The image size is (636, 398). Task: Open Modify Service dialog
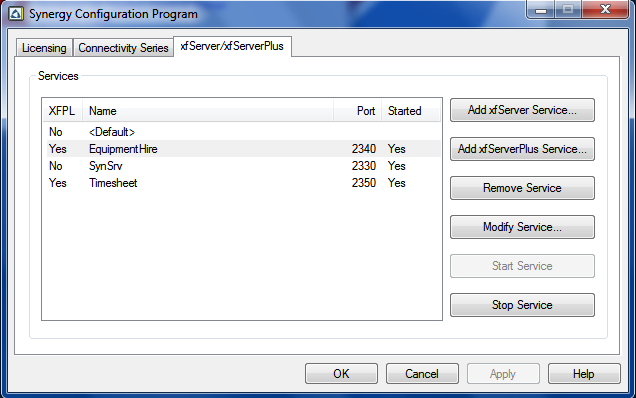(522, 227)
